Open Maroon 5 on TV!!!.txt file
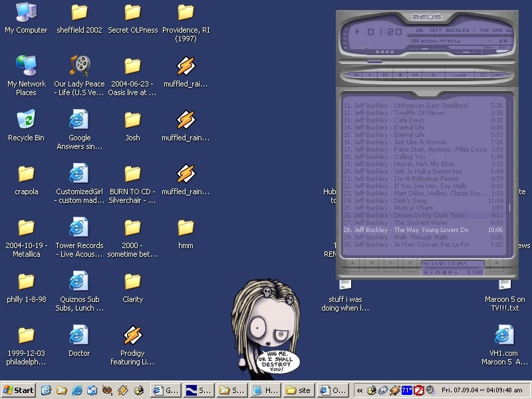 click(x=505, y=295)
